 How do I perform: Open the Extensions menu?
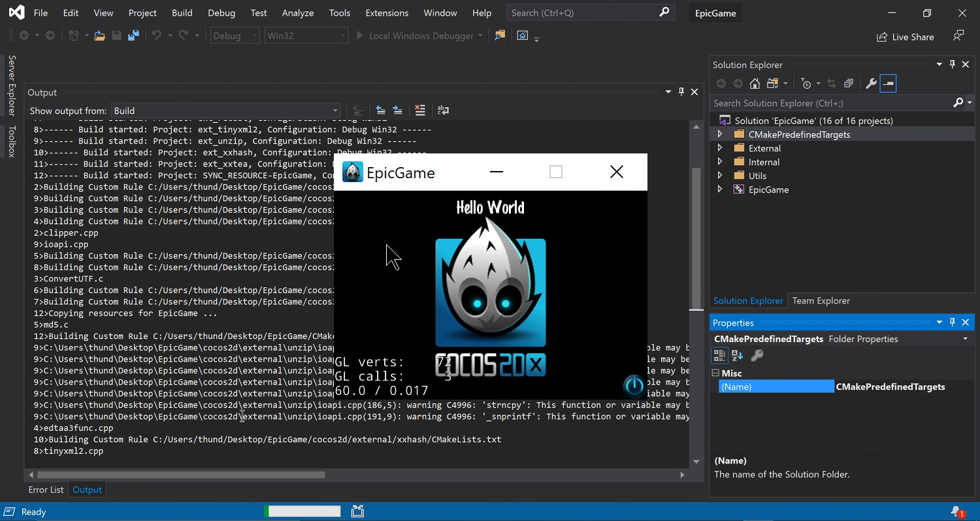[x=387, y=12]
